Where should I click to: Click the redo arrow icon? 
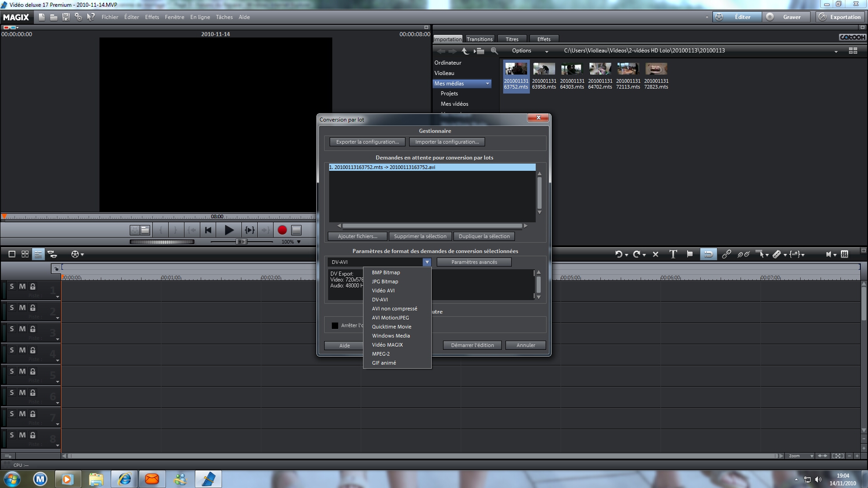[637, 254]
